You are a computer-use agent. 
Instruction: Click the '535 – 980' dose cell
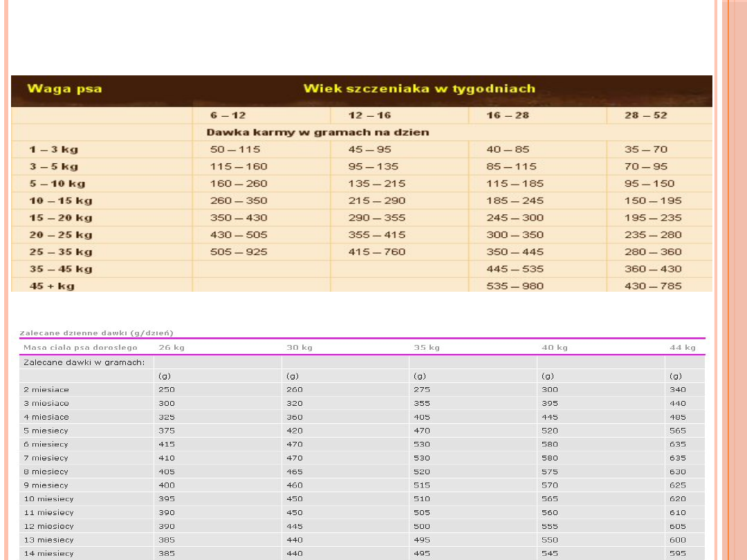[515, 286]
